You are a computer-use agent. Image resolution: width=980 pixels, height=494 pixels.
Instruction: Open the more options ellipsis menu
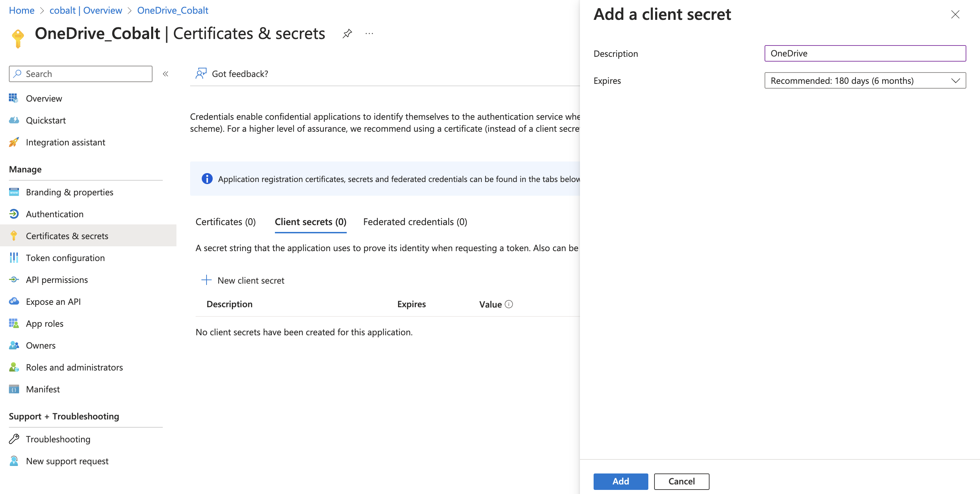coord(369,34)
